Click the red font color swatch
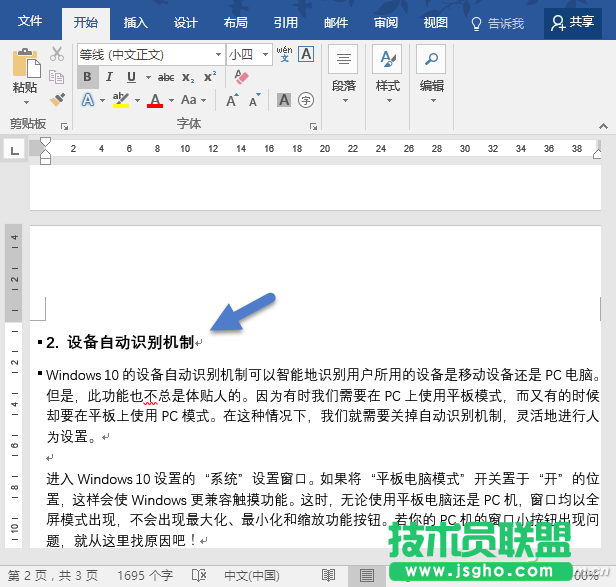Image resolution: width=616 pixels, height=587 pixels. [x=154, y=100]
